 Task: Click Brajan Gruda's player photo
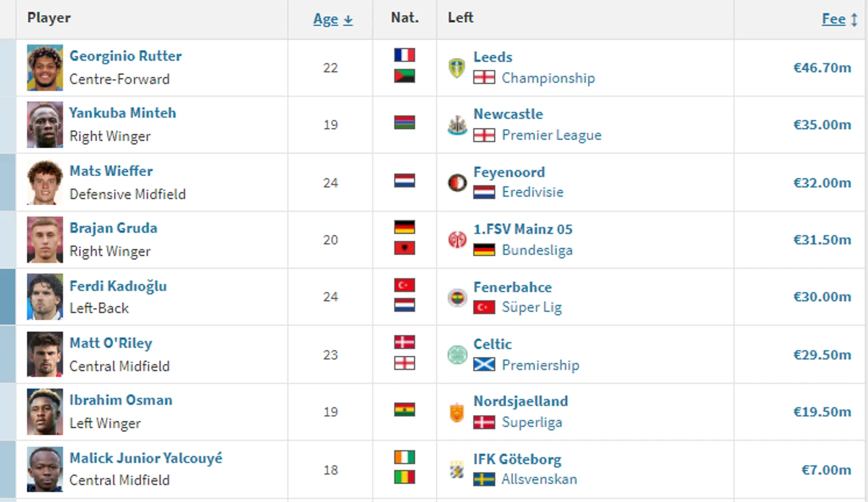45,240
